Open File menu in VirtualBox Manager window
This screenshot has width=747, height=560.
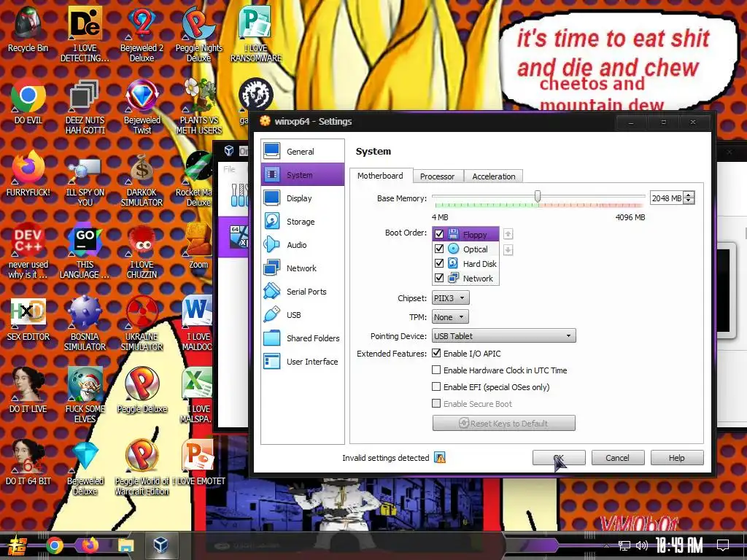pos(229,169)
